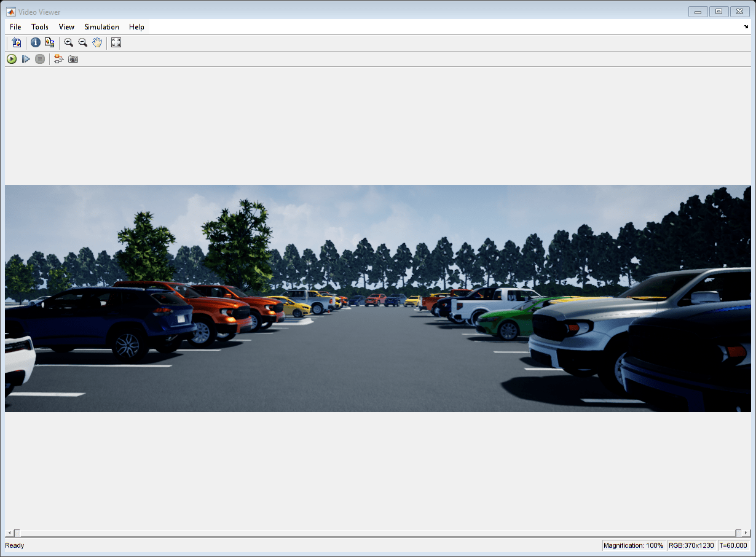Minimize the Video Viewer window
This screenshot has height=557, width=756.
(698, 11)
